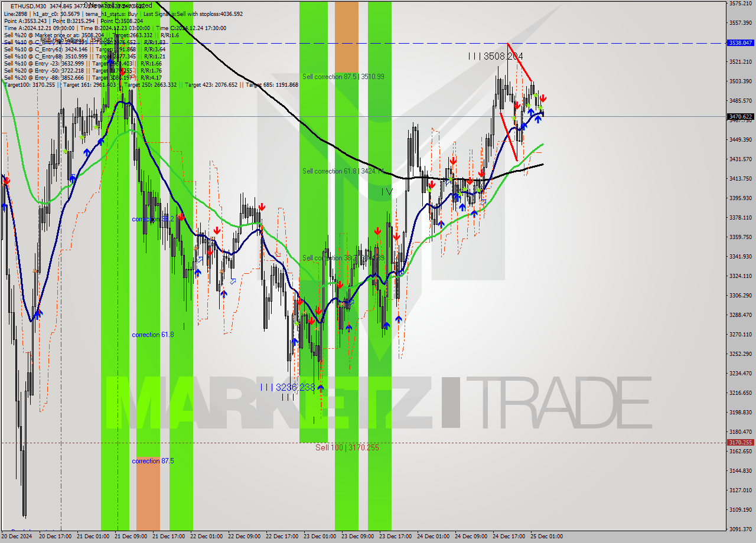
Task: Click the '20 Dec 2024' time axis label
Action: click(x=17, y=537)
